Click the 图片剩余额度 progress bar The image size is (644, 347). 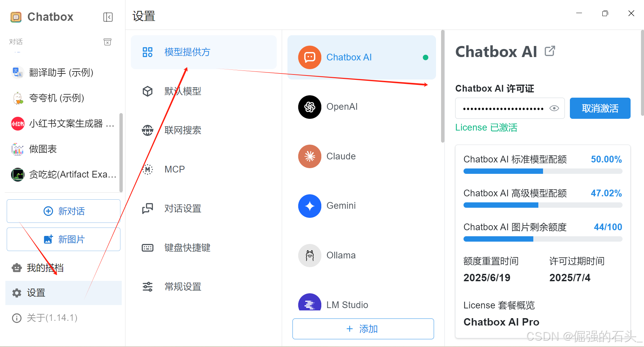[543, 239]
